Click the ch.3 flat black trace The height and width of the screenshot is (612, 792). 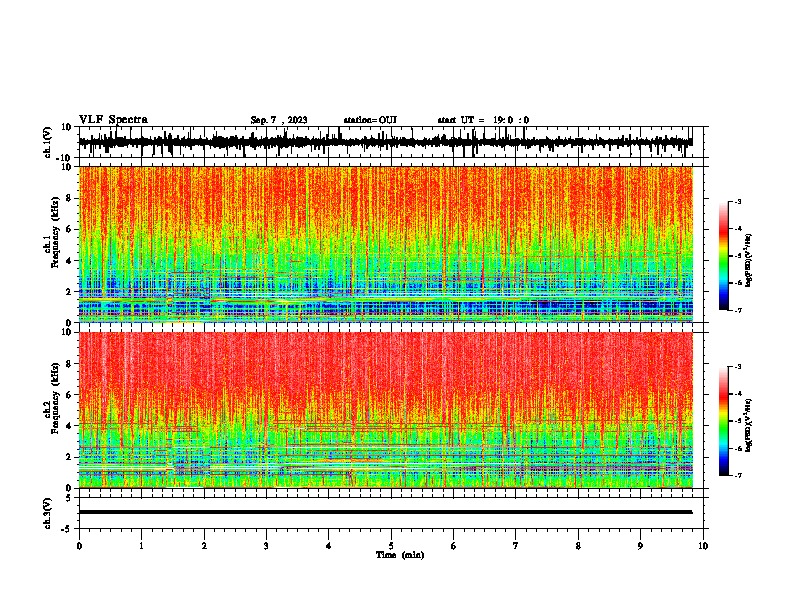(385, 512)
